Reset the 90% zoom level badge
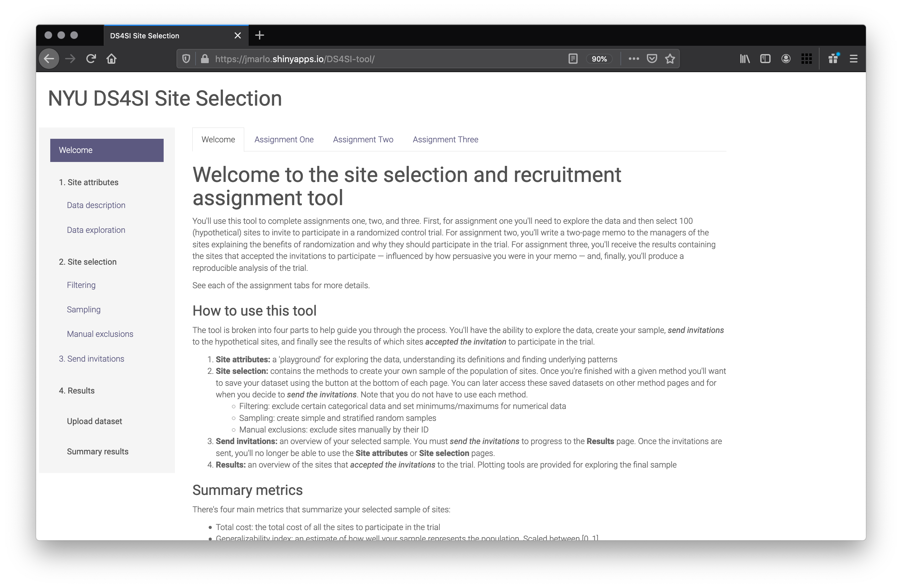The height and width of the screenshot is (588, 902). (599, 59)
